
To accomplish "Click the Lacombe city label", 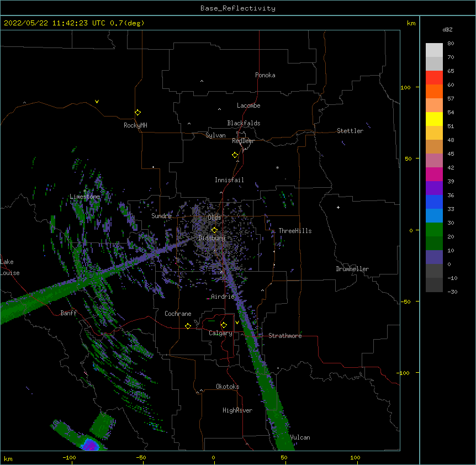I will (248, 105).
